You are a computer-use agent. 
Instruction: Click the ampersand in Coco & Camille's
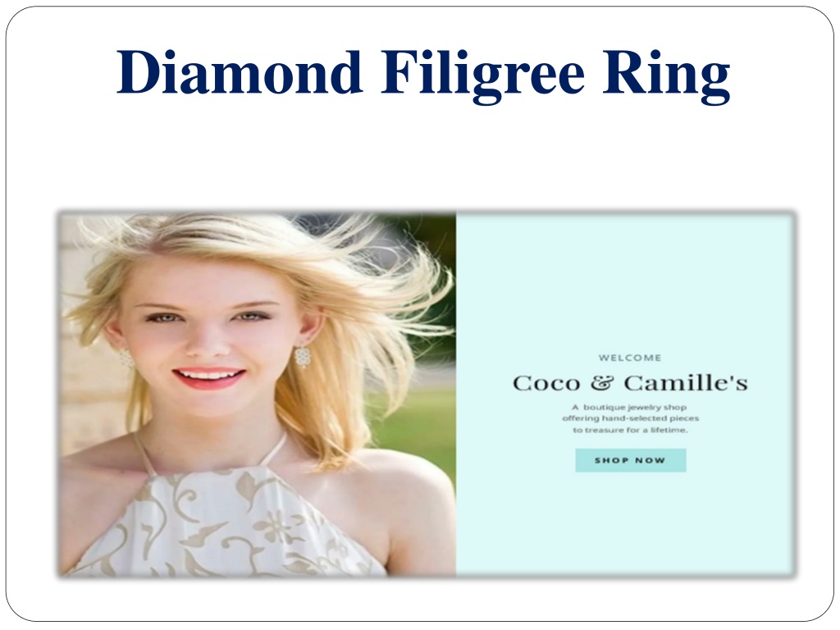pyautogui.click(x=602, y=383)
